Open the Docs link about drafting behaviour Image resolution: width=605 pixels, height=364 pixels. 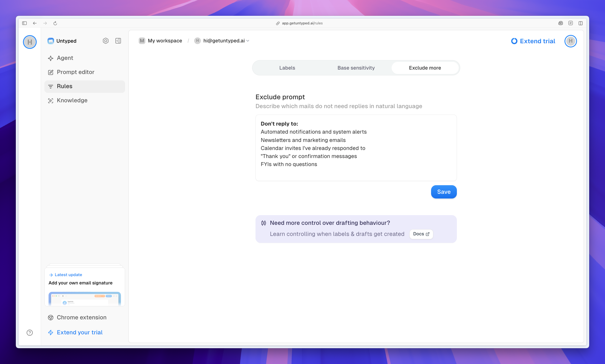(x=421, y=234)
